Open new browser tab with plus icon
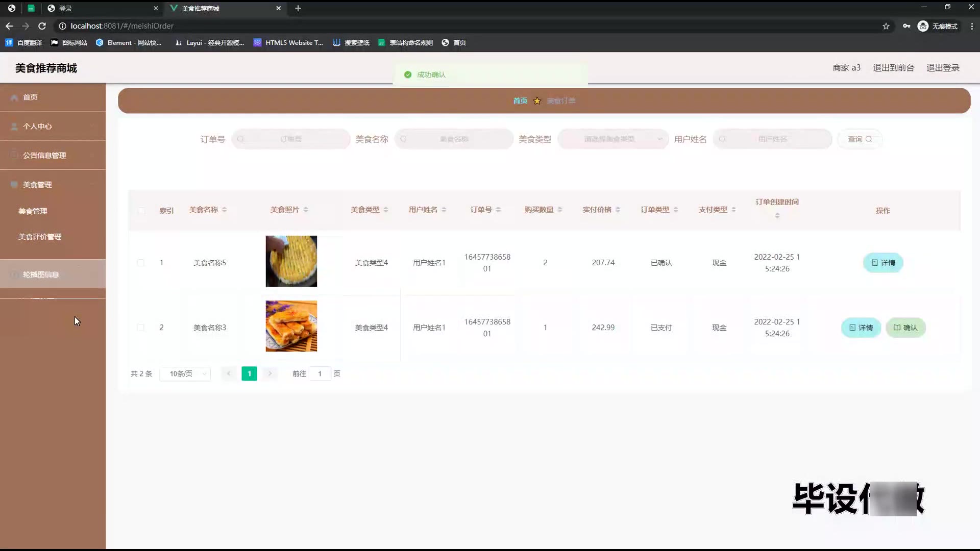Image resolution: width=980 pixels, height=551 pixels. click(298, 8)
